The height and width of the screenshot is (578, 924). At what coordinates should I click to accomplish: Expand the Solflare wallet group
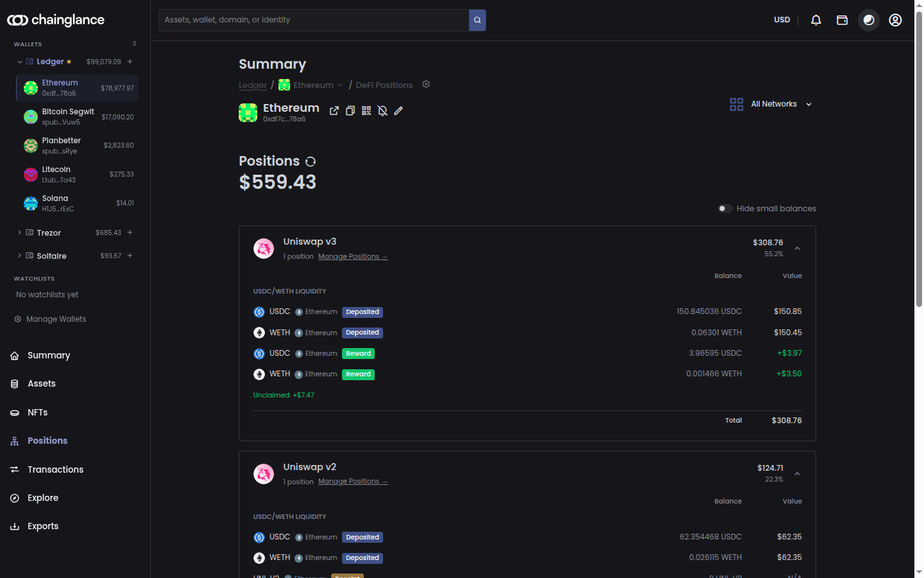tap(20, 256)
